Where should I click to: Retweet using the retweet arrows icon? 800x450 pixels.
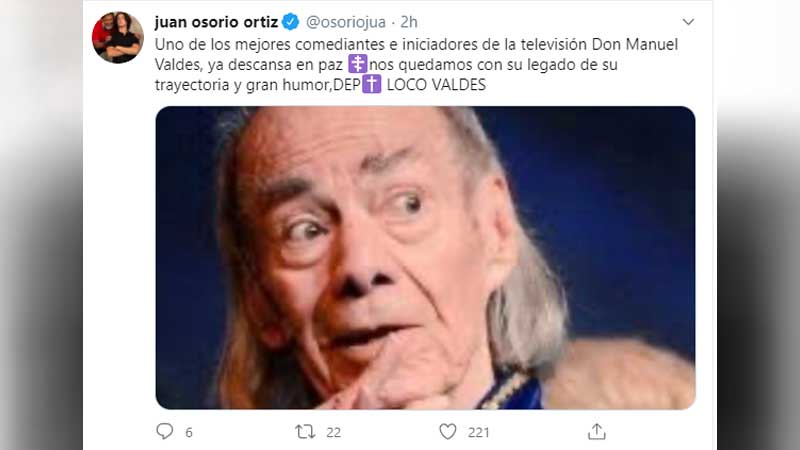pyautogui.click(x=305, y=432)
